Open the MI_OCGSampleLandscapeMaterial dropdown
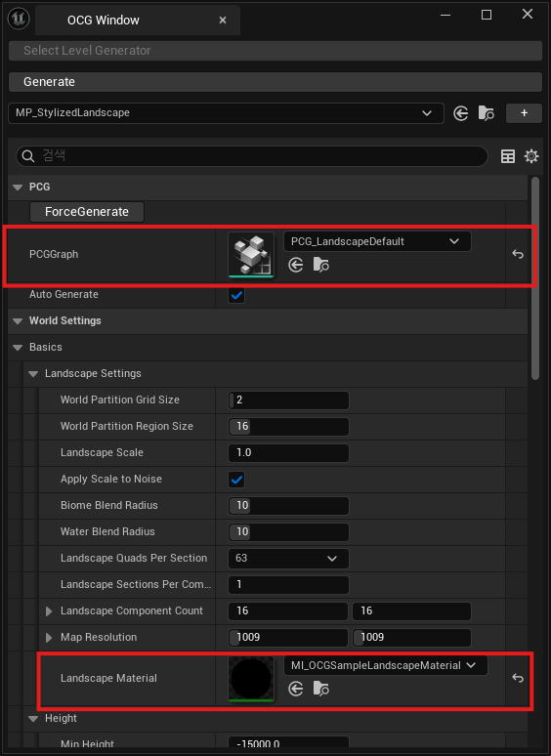The width and height of the screenshot is (551, 756). [386, 665]
